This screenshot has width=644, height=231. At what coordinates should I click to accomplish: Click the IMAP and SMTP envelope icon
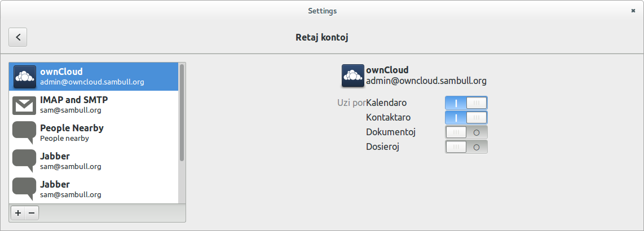coord(24,105)
